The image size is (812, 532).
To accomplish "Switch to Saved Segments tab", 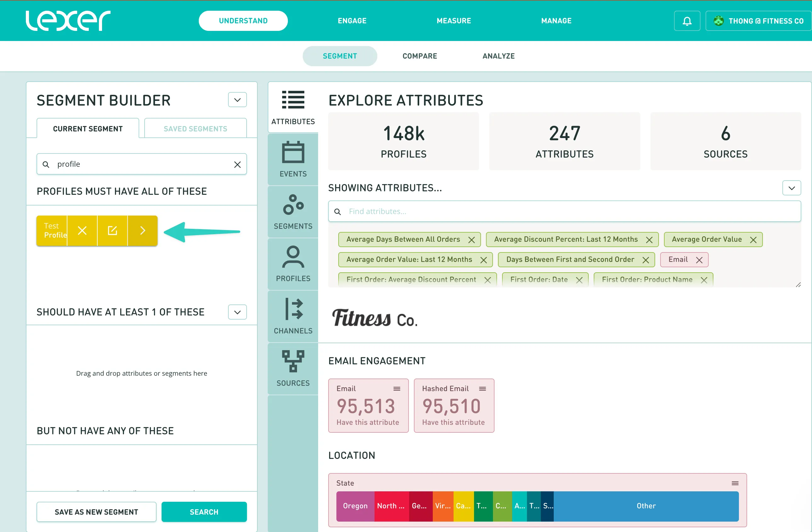I will coord(195,129).
